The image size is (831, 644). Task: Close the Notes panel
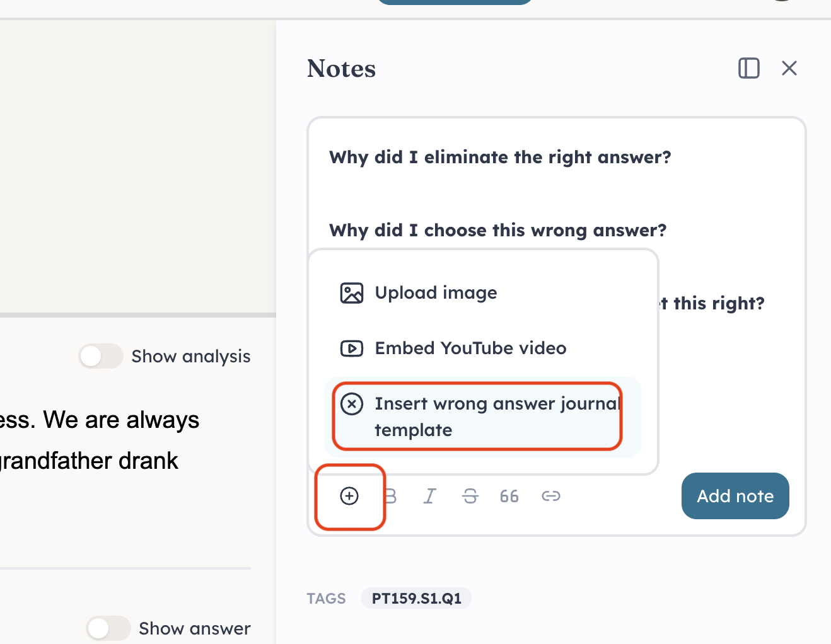tap(789, 68)
